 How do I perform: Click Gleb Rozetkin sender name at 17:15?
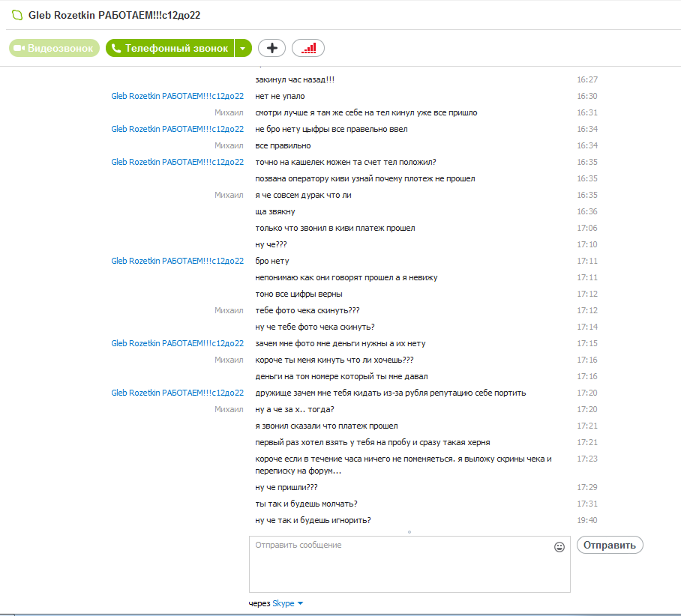point(177,344)
